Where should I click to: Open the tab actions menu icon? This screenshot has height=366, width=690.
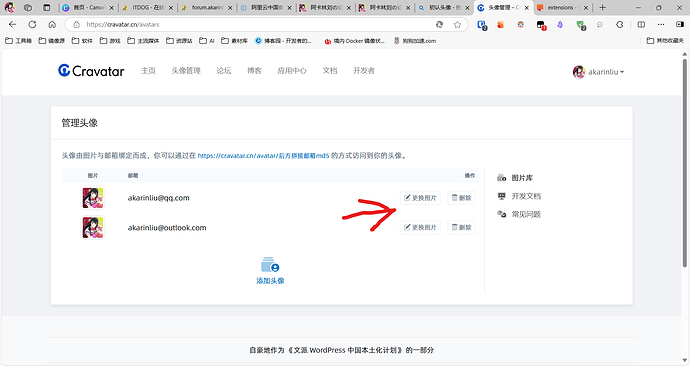click(x=47, y=7)
